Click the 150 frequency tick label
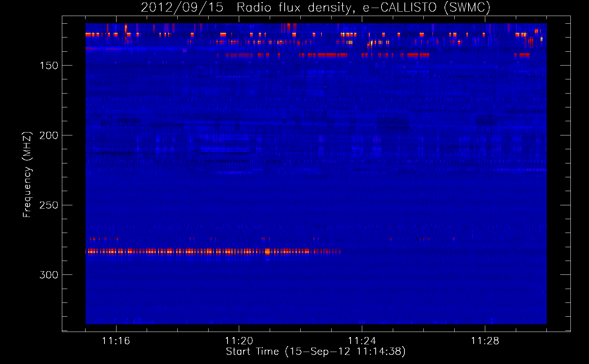This screenshot has width=589, height=364. tap(49, 66)
